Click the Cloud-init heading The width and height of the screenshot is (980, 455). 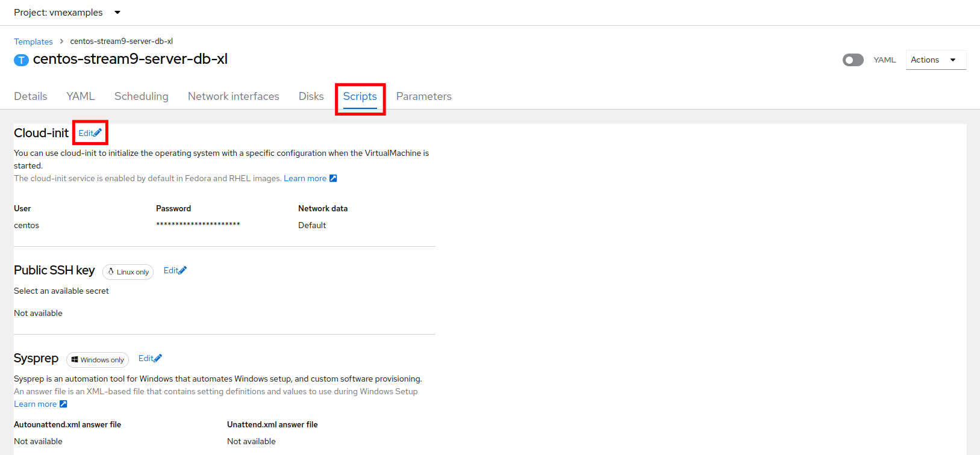click(x=41, y=133)
